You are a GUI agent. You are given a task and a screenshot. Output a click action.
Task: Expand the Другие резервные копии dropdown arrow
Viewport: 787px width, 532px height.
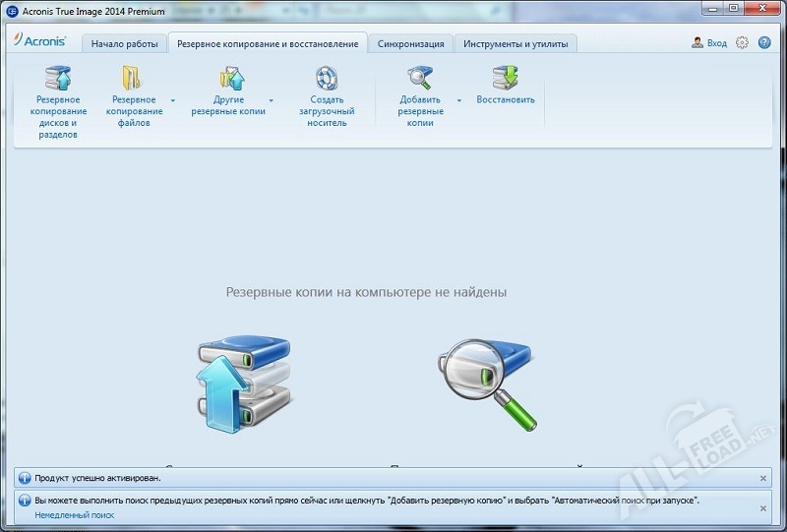point(272,100)
